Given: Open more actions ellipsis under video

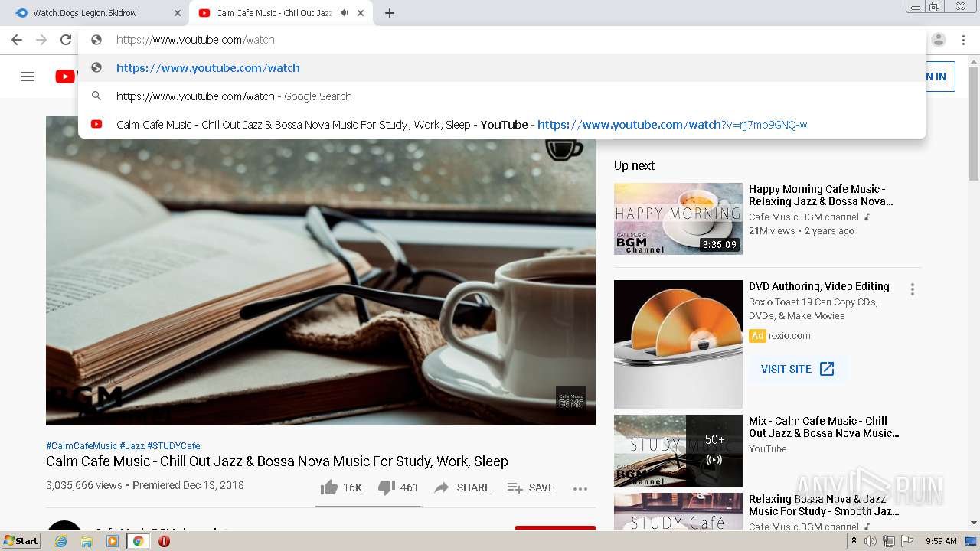Looking at the screenshot, I should tap(580, 488).
